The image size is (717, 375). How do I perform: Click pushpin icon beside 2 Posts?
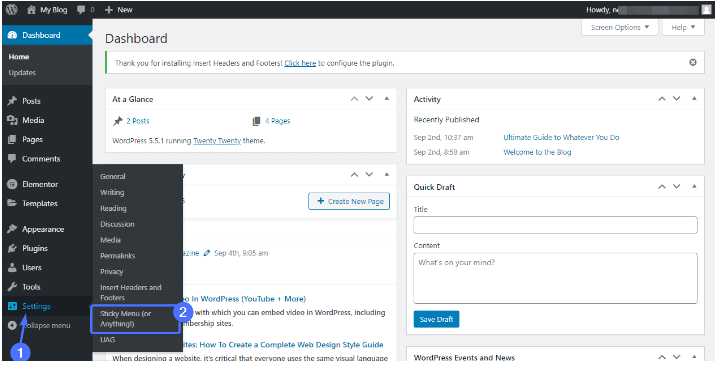[118, 121]
